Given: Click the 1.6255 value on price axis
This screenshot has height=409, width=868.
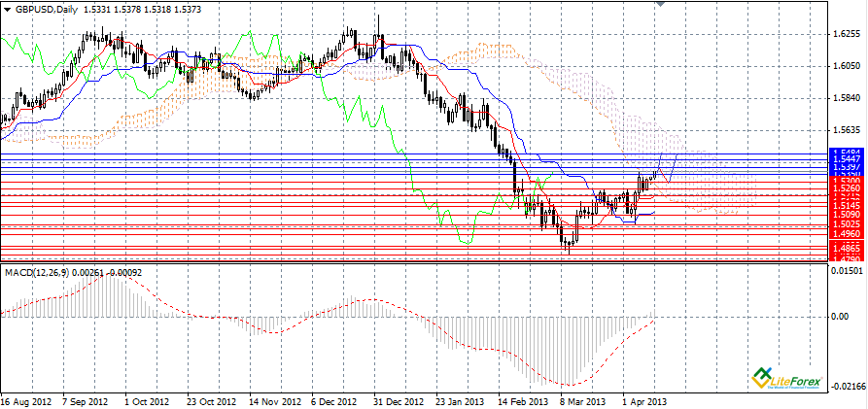Looking at the screenshot, I should (x=847, y=33).
